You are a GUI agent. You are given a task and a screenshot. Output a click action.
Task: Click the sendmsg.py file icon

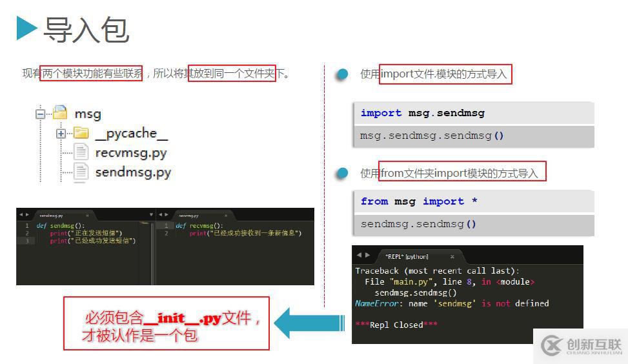coord(81,172)
